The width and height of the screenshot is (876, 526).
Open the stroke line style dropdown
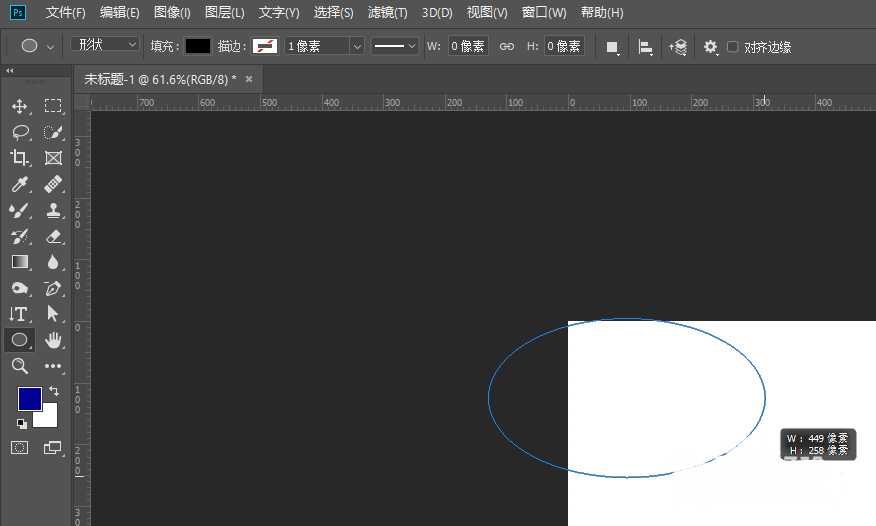click(395, 46)
